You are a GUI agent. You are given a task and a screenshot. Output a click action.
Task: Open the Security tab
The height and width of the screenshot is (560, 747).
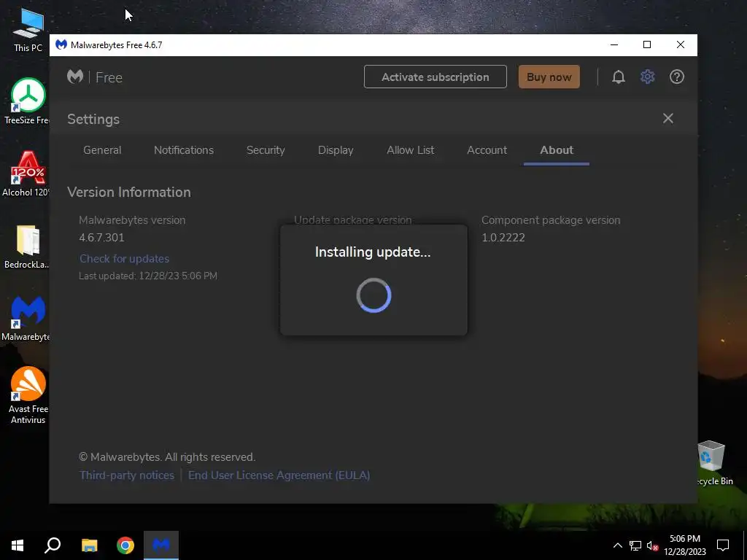pyautogui.click(x=266, y=150)
